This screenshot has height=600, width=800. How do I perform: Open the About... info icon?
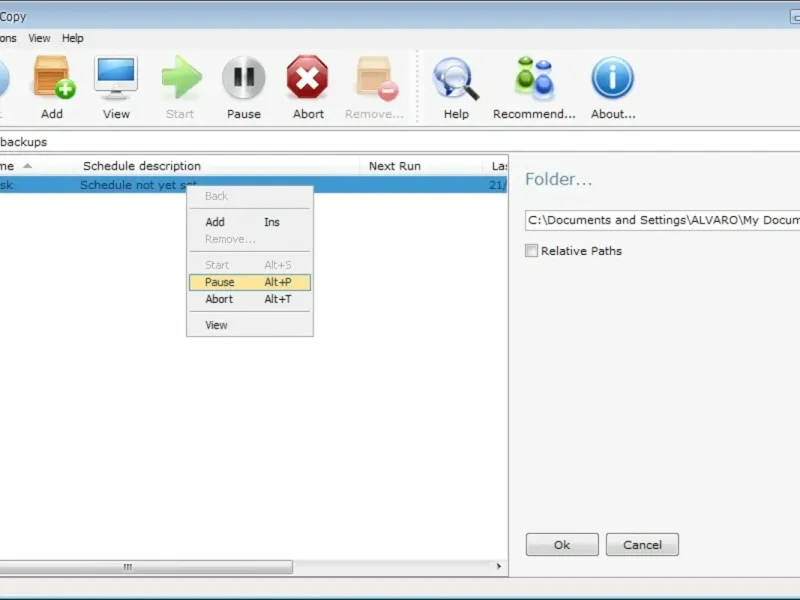613,87
